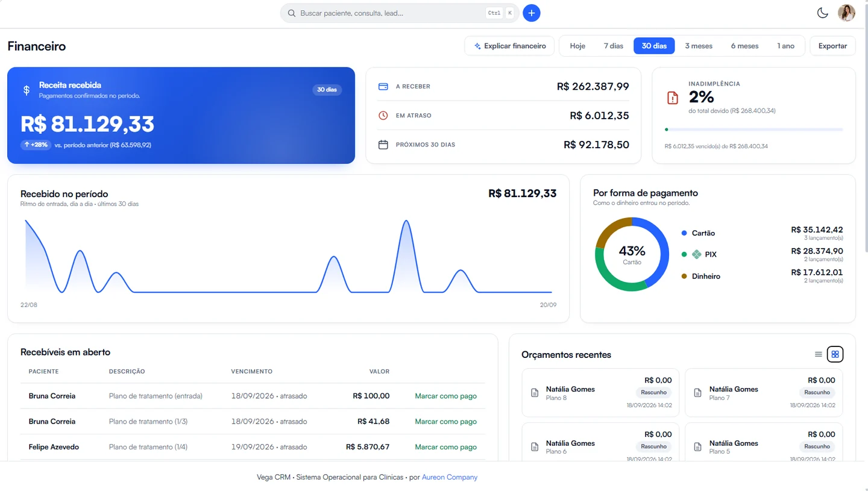
Task: Click the blue plus add button
Action: coord(531,13)
